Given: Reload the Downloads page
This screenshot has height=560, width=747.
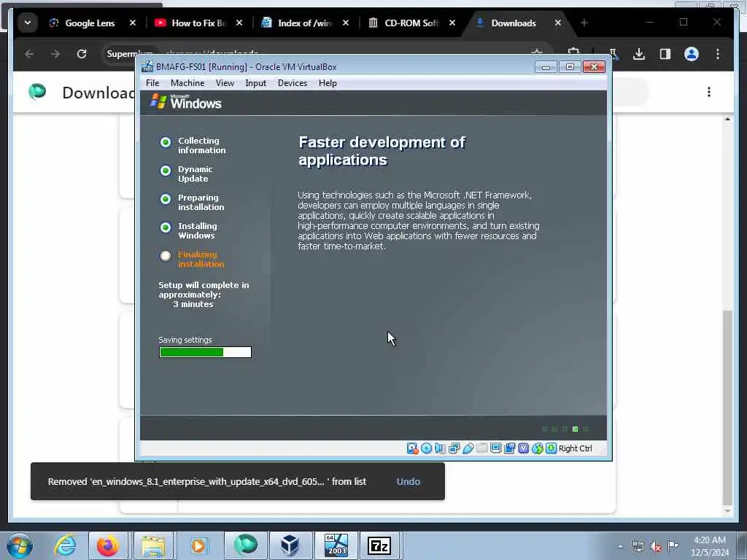Looking at the screenshot, I should click(x=82, y=54).
